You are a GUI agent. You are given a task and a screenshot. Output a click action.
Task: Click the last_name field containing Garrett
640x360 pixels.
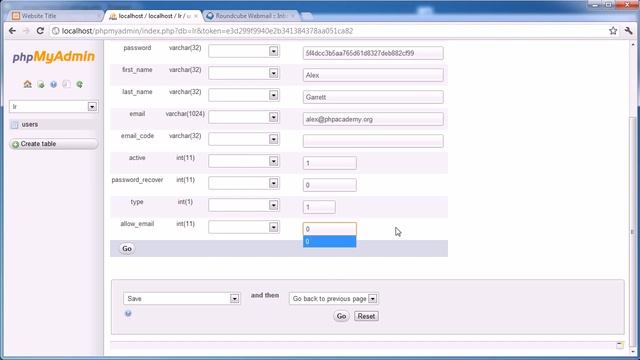(373, 97)
